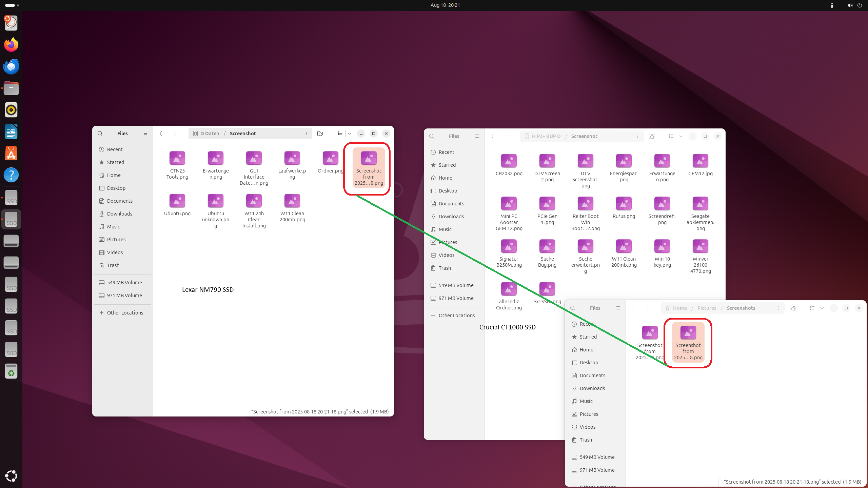Launch Rhythmbox from the dock

pos(11,110)
